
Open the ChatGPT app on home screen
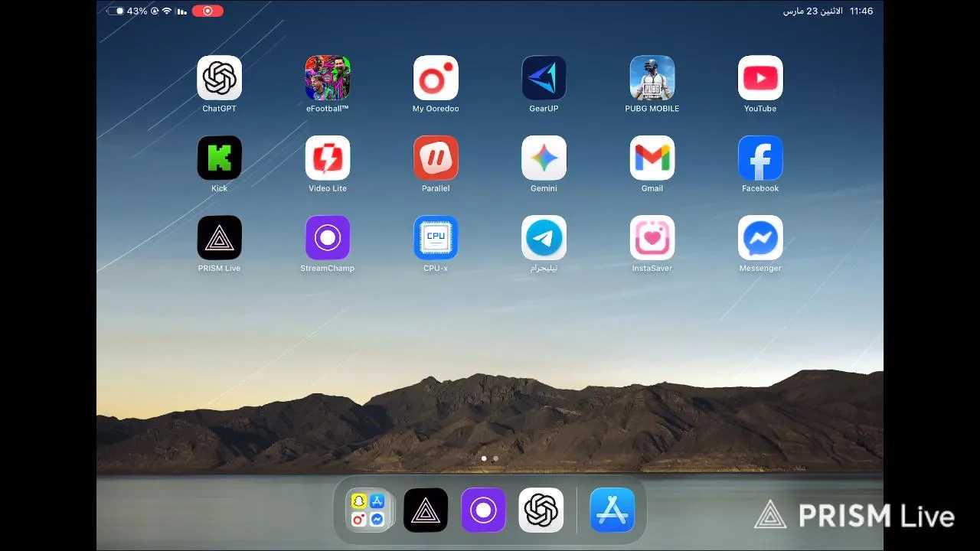coord(219,78)
